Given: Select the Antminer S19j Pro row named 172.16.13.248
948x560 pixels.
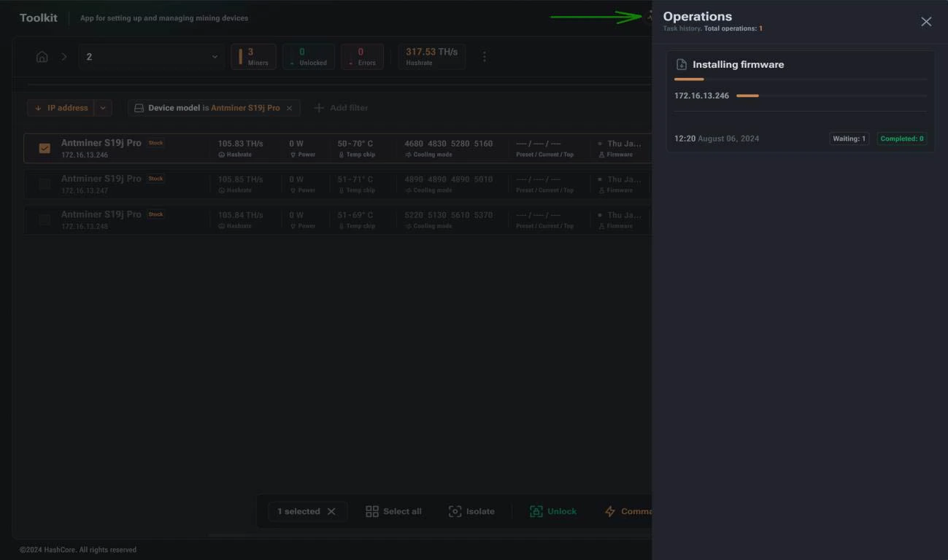Looking at the screenshot, I should coord(337,219).
